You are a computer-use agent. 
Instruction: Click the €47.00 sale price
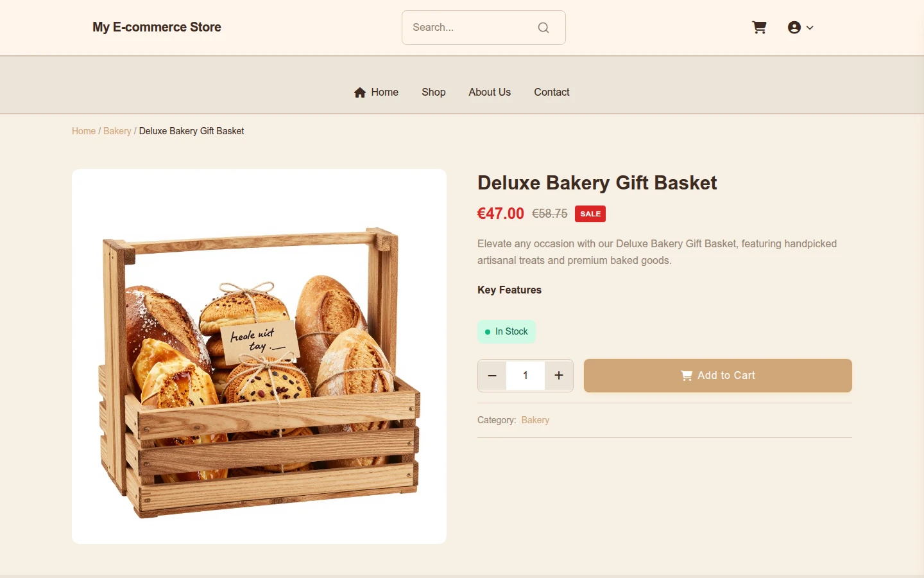pyautogui.click(x=501, y=213)
